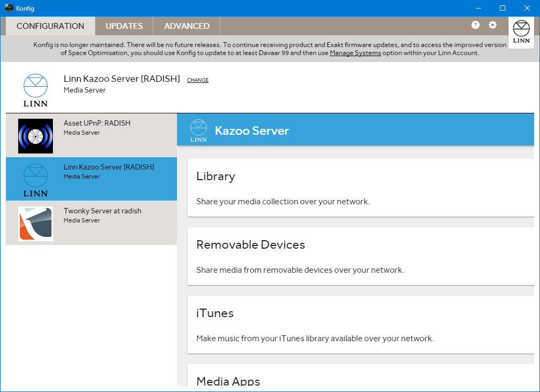Screen dimensions: 540x392
Task: Minimize the Konfig window
Action: pos(479,8)
